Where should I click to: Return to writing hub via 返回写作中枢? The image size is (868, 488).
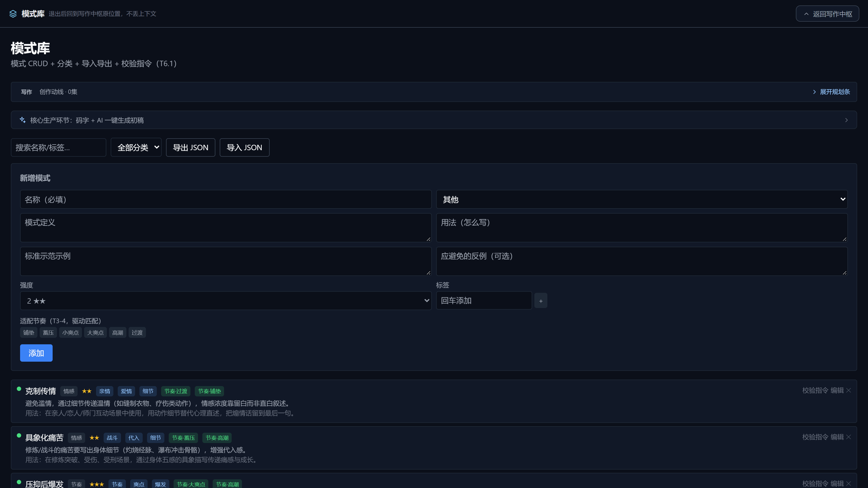coord(827,14)
